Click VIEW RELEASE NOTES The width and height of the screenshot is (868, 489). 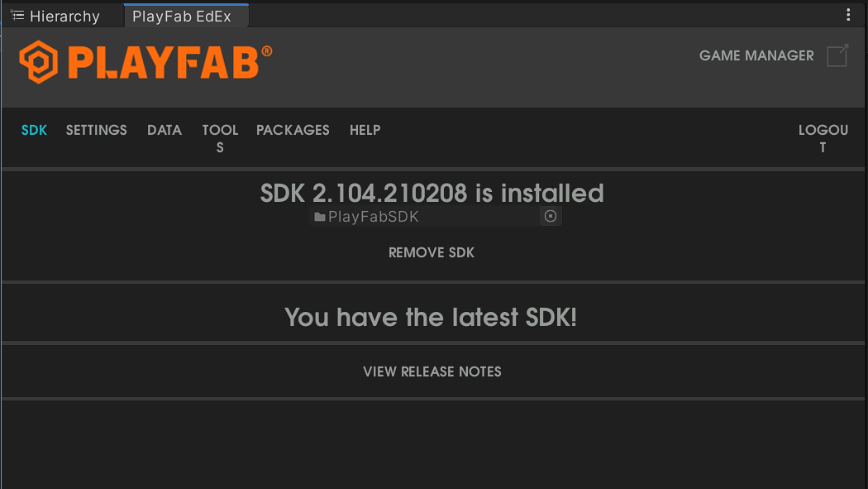(432, 372)
